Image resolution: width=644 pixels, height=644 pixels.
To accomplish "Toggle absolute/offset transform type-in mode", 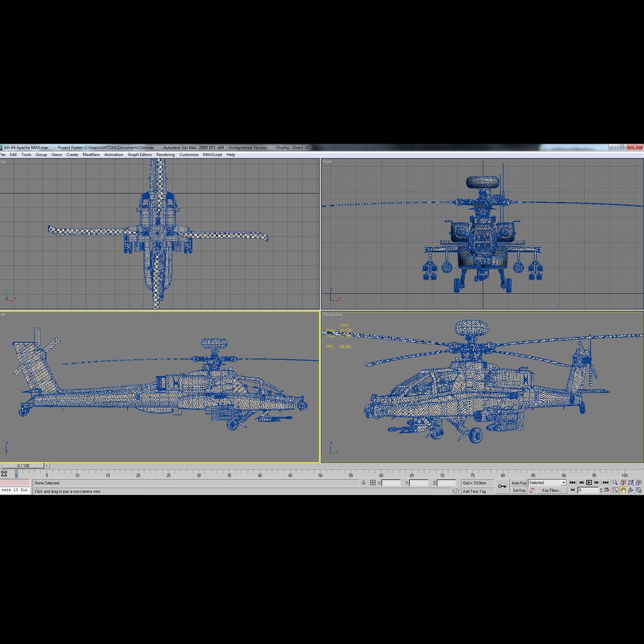I will click(373, 482).
